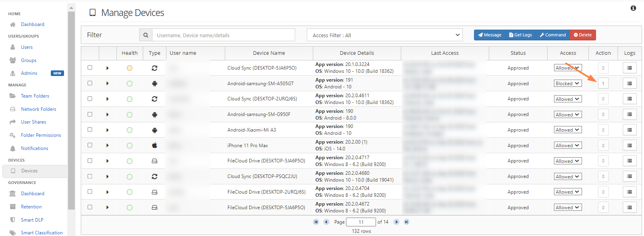Image resolution: width=644 pixels, height=236 pixels.
Task: Navigate to Smart DLP in sidebar
Action: [x=32, y=220]
